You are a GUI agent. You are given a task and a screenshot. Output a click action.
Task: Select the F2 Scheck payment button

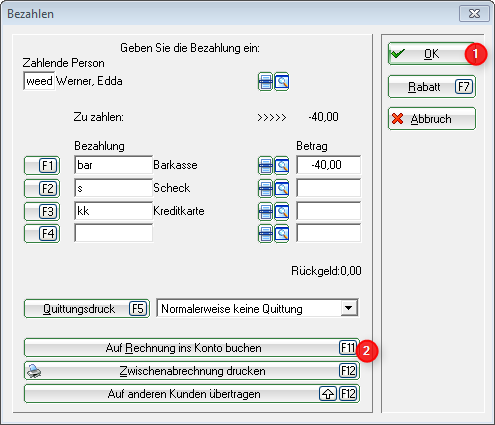tap(42, 188)
